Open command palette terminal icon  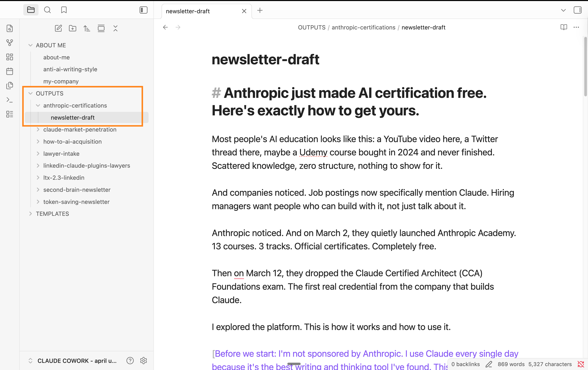click(10, 100)
